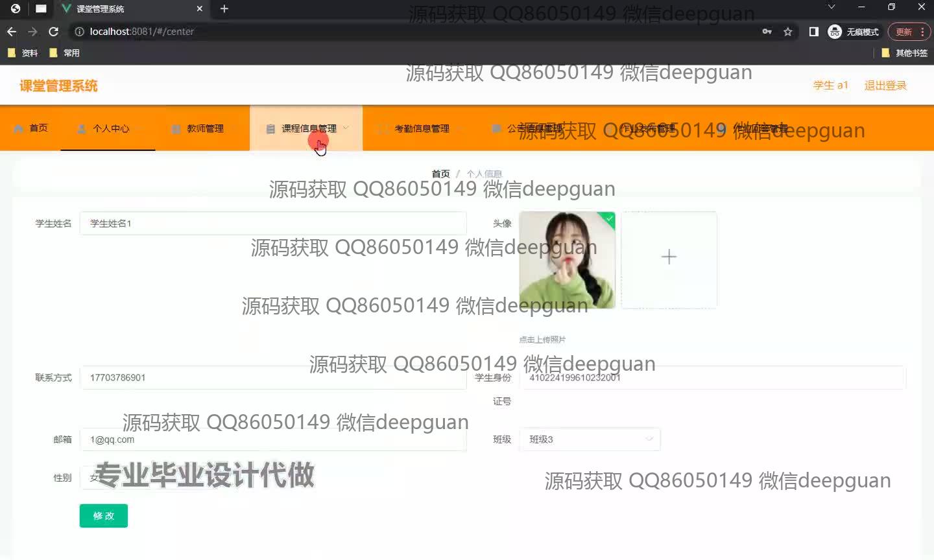This screenshot has width=934, height=560.
Task: Click the 退出登录 logout link
Action: [x=885, y=86]
